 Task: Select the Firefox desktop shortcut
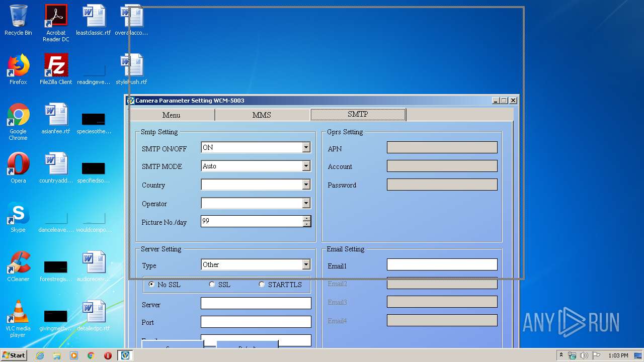(x=18, y=70)
